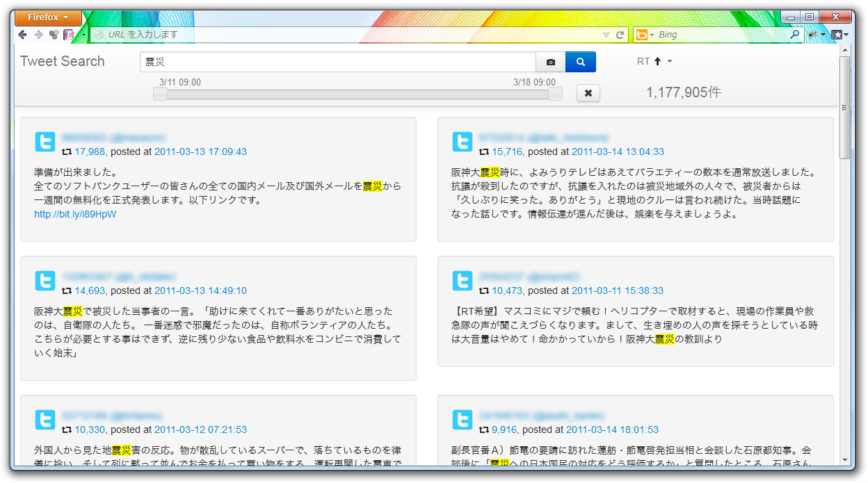Open the 17,988 retweet count link
Image resolution: width=868 pixels, height=483 pixels.
click(90, 152)
